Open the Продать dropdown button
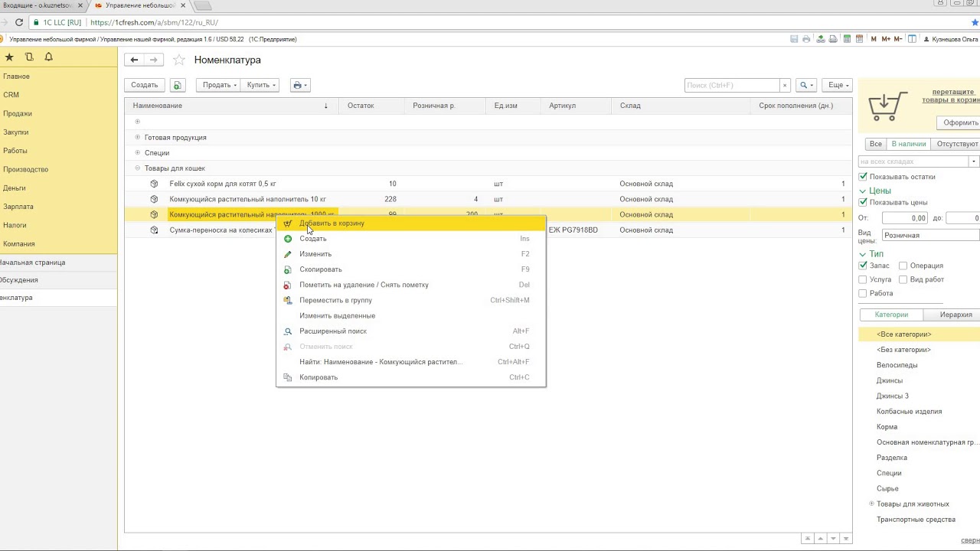The width and height of the screenshot is (980, 551). pos(217,85)
